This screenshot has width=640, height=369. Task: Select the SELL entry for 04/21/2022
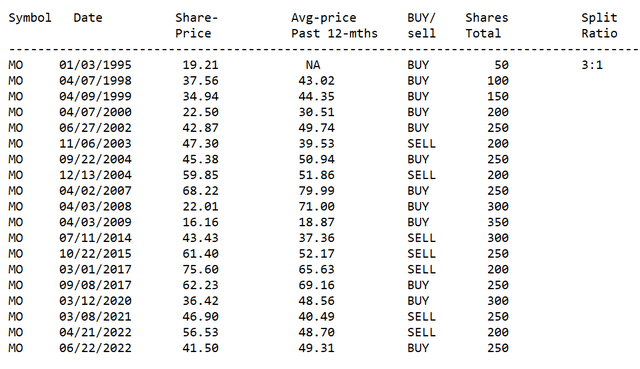421,333
